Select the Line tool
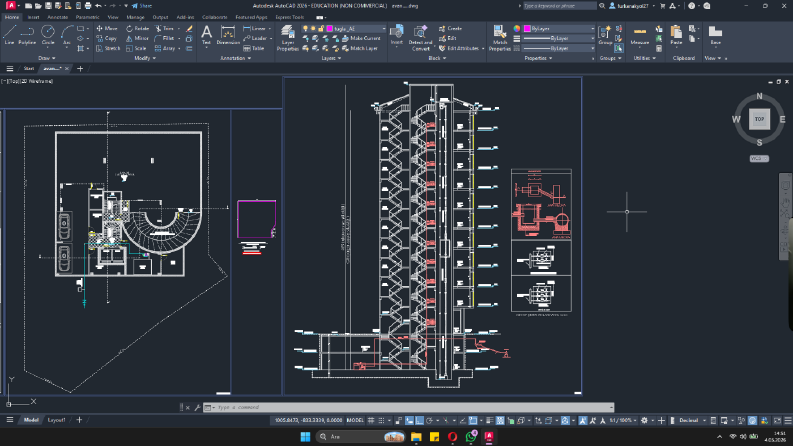The width and height of the screenshot is (793, 446). pyautogui.click(x=10, y=34)
